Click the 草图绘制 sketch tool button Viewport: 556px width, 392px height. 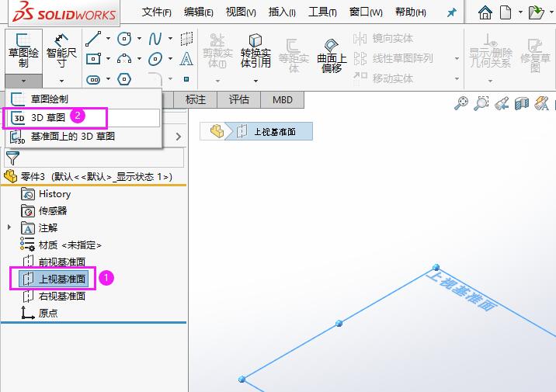[x=23, y=51]
